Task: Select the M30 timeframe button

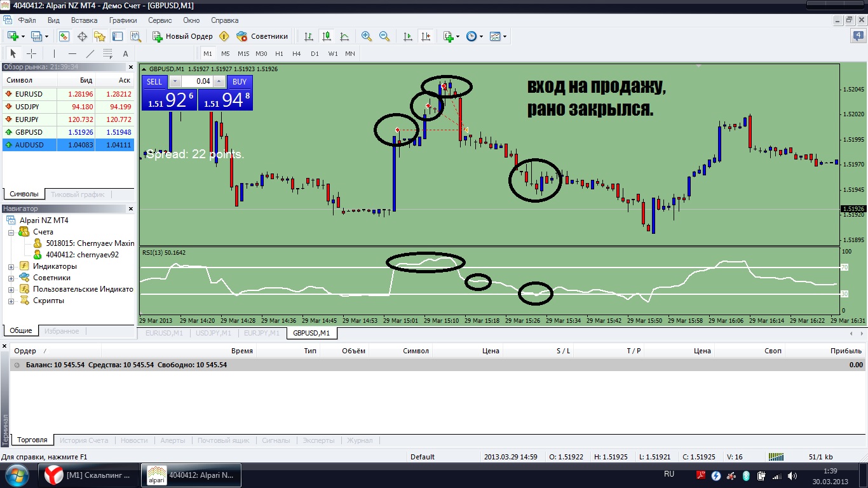Action: click(x=261, y=53)
